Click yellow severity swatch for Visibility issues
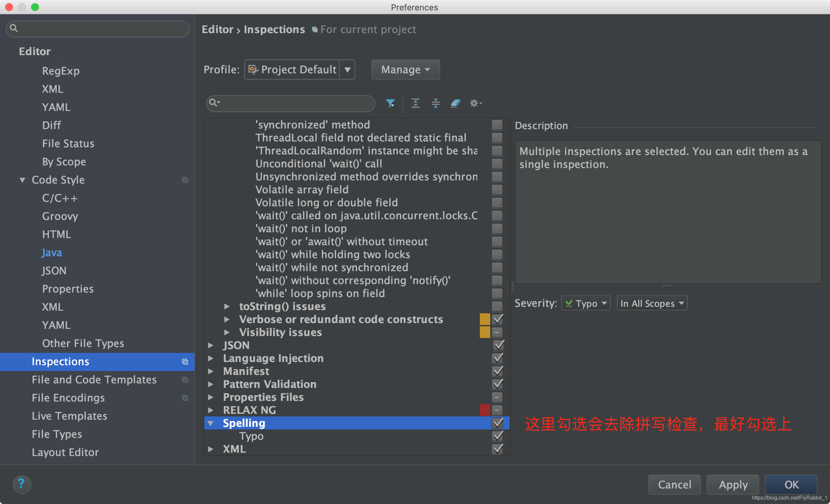This screenshot has width=830, height=504. click(x=484, y=332)
